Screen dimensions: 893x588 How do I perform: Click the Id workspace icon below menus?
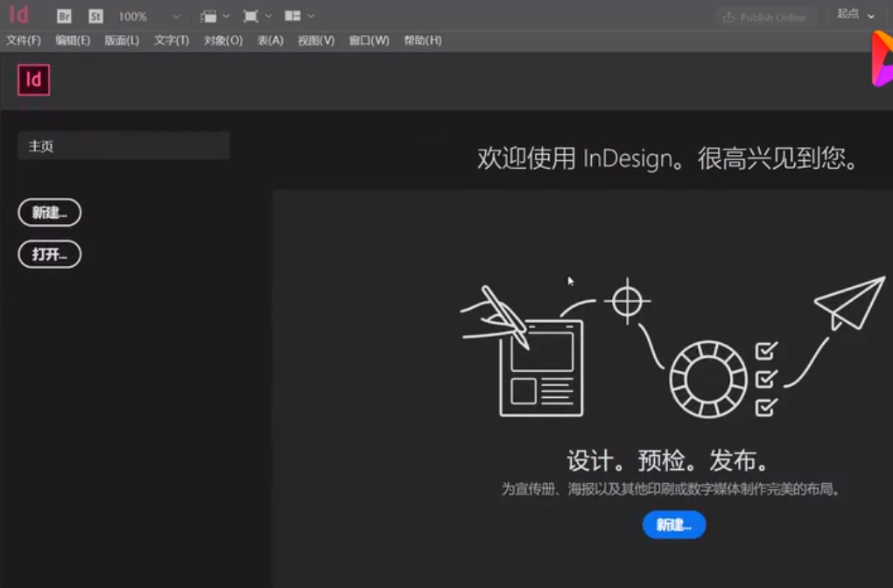33,80
